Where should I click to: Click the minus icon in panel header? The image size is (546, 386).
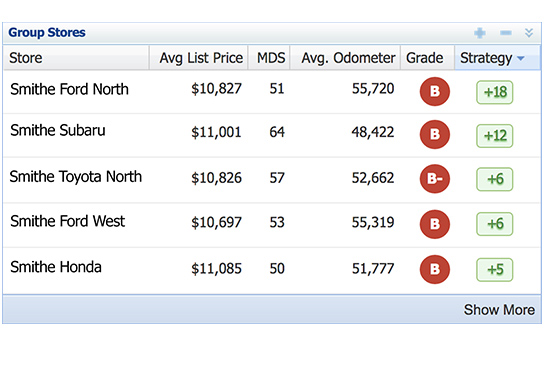[x=506, y=33]
